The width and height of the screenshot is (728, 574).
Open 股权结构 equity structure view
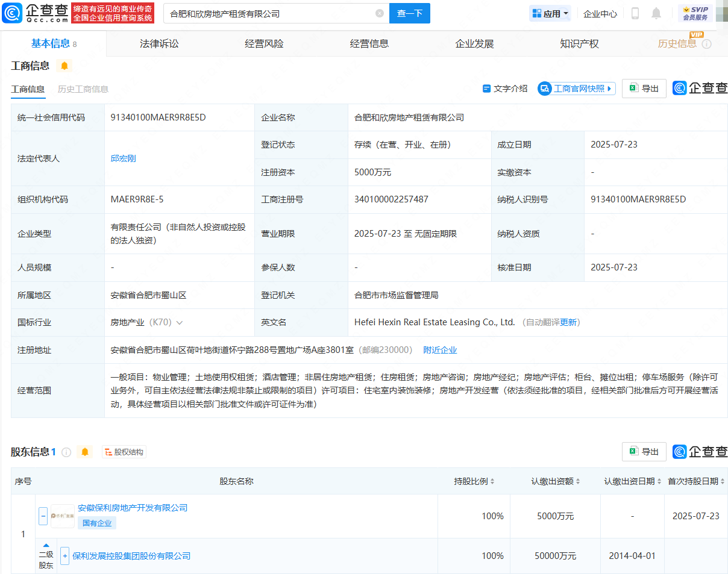124,452
